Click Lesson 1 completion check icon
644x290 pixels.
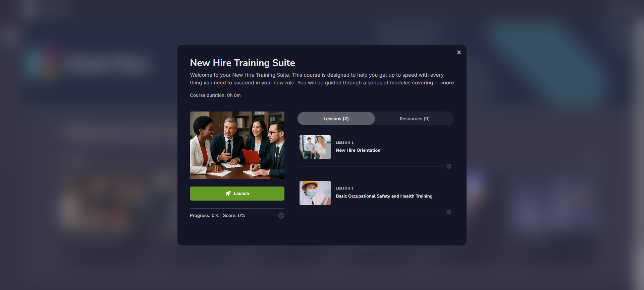click(449, 166)
